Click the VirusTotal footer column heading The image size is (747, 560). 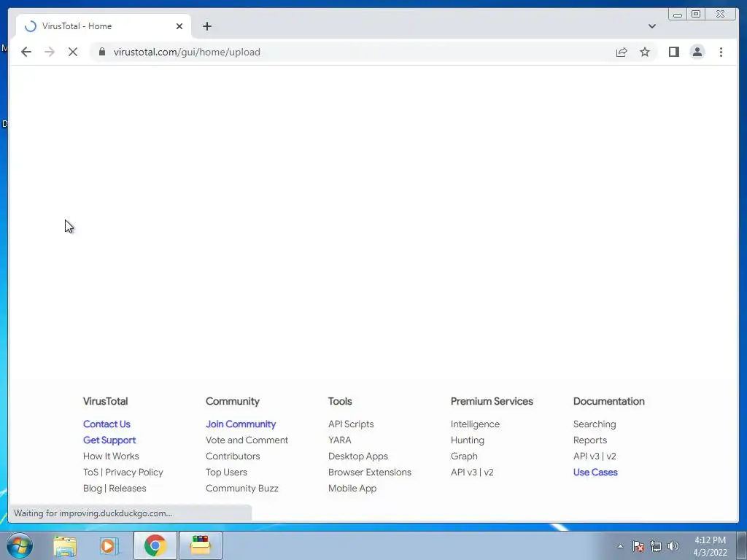point(105,402)
